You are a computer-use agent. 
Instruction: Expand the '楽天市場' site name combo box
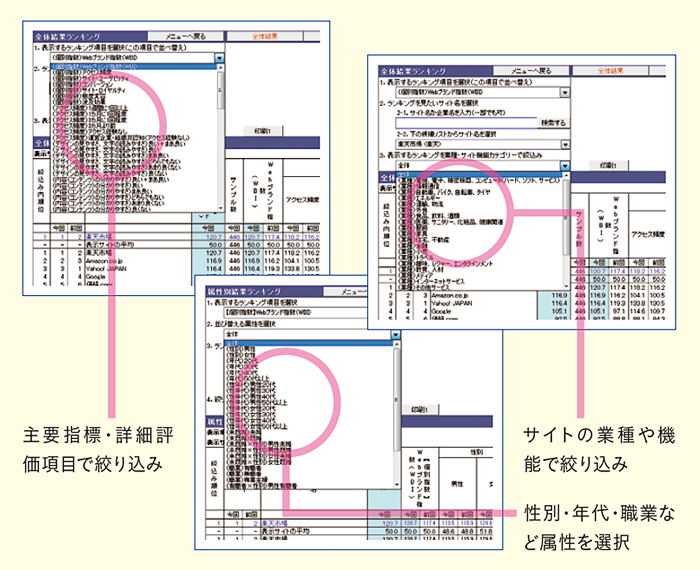click(x=565, y=145)
